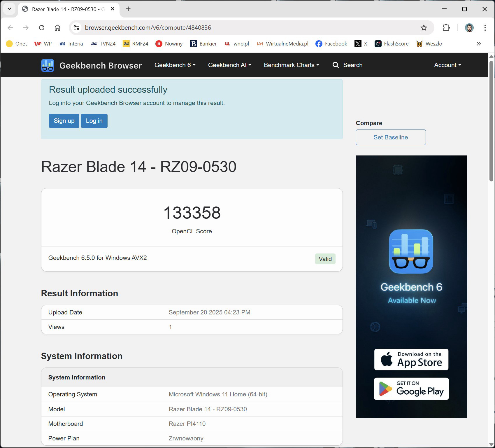Image resolution: width=495 pixels, height=448 pixels.
Task: Click the Valid badge
Action: (x=325, y=259)
